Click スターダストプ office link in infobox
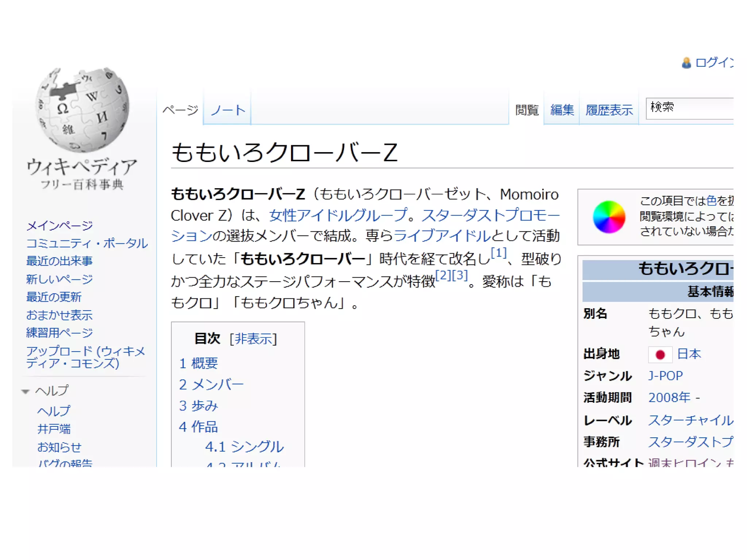 (690, 442)
